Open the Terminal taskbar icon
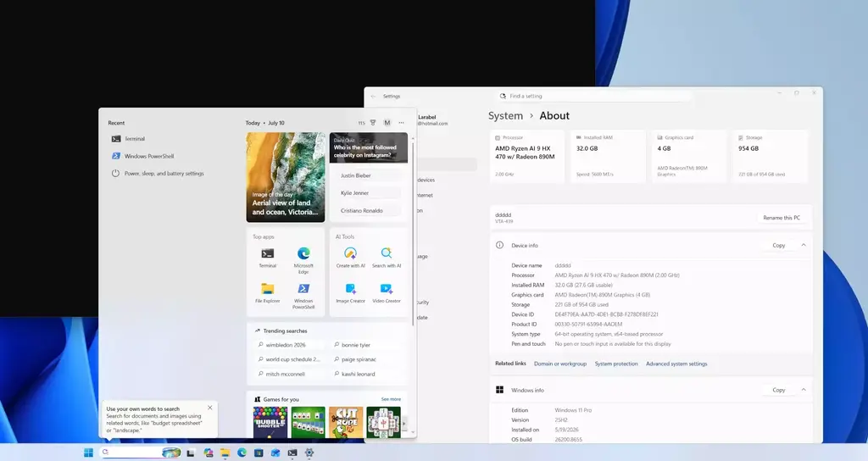 click(x=292, y=453)
